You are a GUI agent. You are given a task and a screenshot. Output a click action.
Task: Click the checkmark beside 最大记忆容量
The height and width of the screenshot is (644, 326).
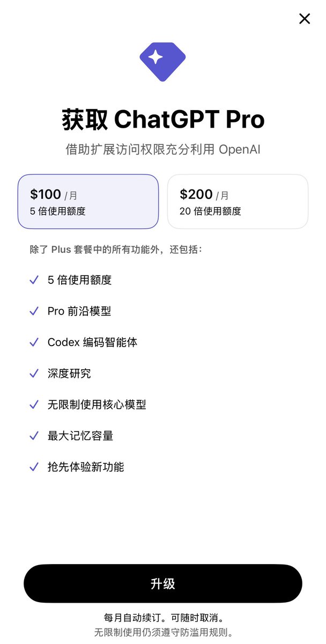34,436
